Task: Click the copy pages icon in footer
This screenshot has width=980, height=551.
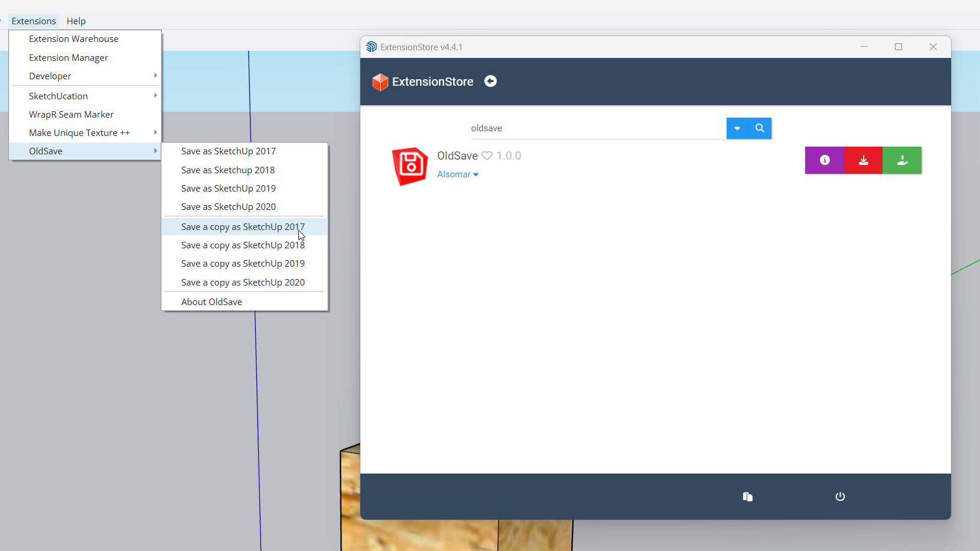Action: pos(748,497)
